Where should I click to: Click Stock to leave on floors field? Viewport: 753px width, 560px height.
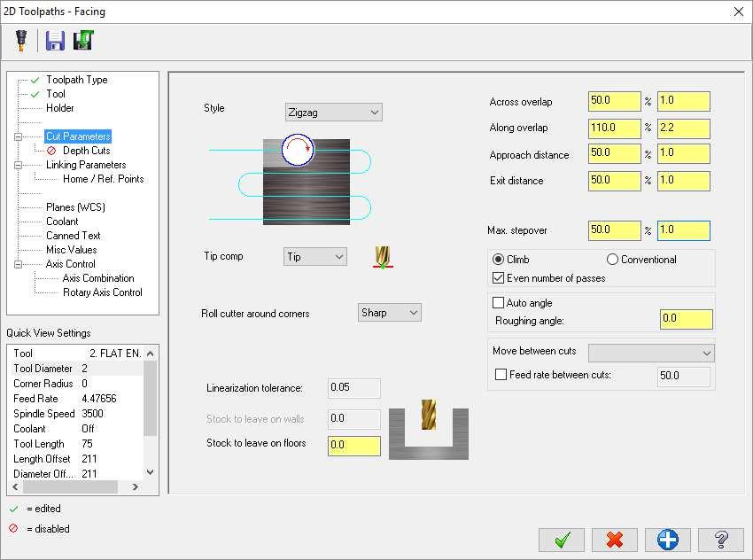354,446
